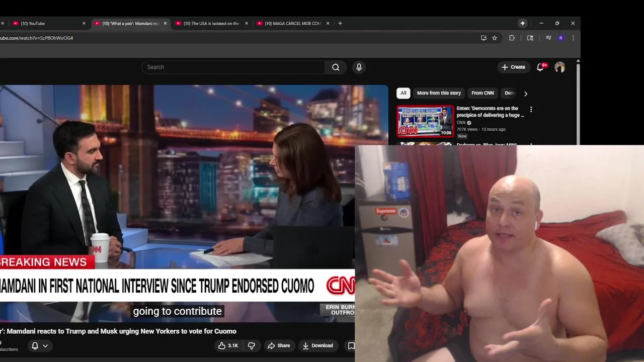
Task: Click the install app icon in address bar
Action: click(484, 38)
